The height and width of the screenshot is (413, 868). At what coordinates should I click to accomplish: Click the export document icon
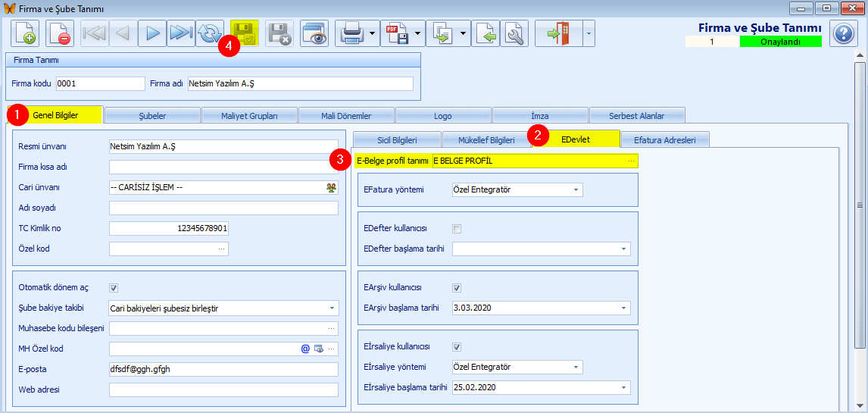point(442,33)
